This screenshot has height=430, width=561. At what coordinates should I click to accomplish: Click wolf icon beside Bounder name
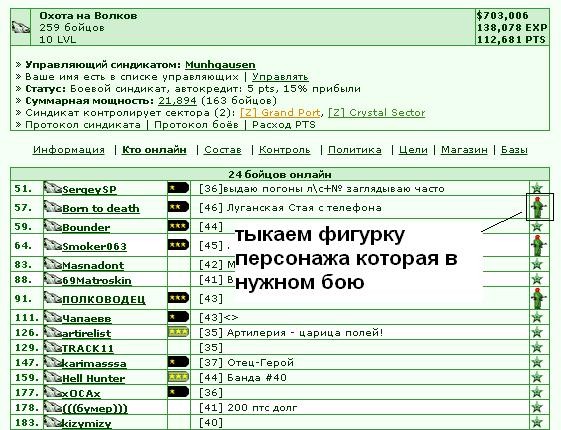pyautogui.click(x=53, y=226)
